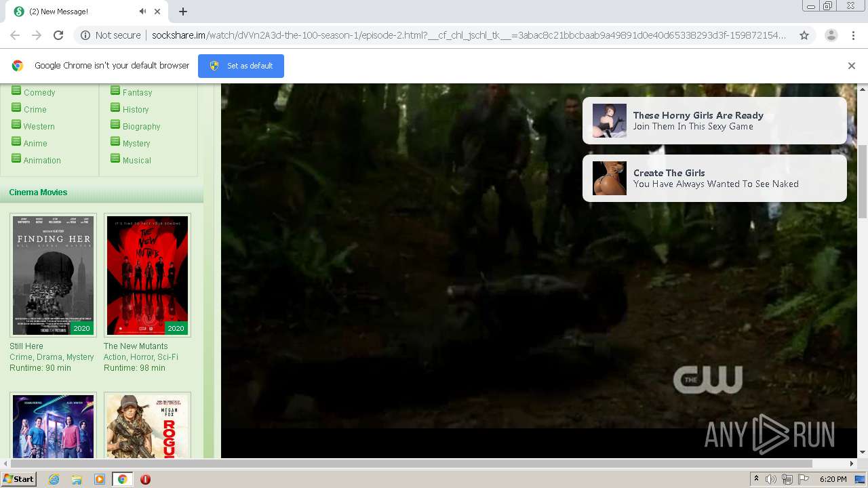Open the red Opera taskbar icon
The height and width of the screenshot is (488, 868).
pyautogui.click(x=145, y=479)
